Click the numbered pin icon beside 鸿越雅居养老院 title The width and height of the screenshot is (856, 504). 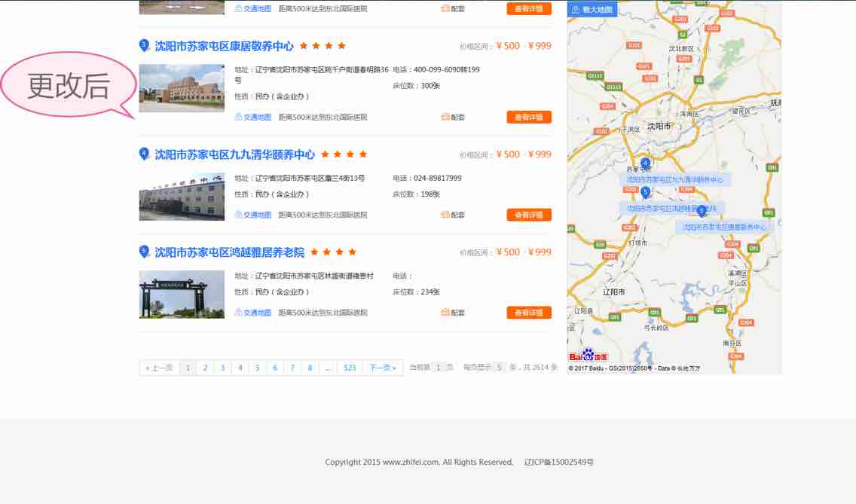point(144,252)
